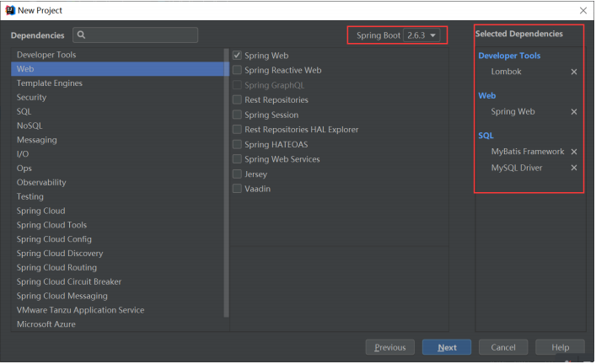Cancel the project creation
The height and width of the screenshot is (364, 596).
tap(503, 347)
